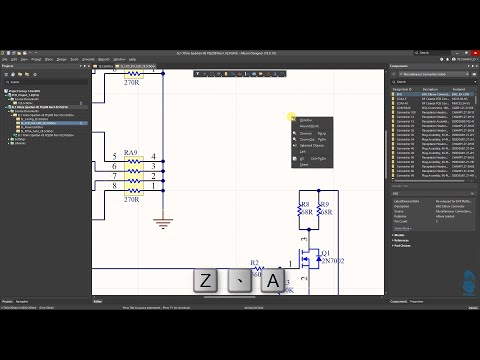Click the filter icon in Components panel
The width and height of the screenshot is (480, 360).
coord(393,74)
